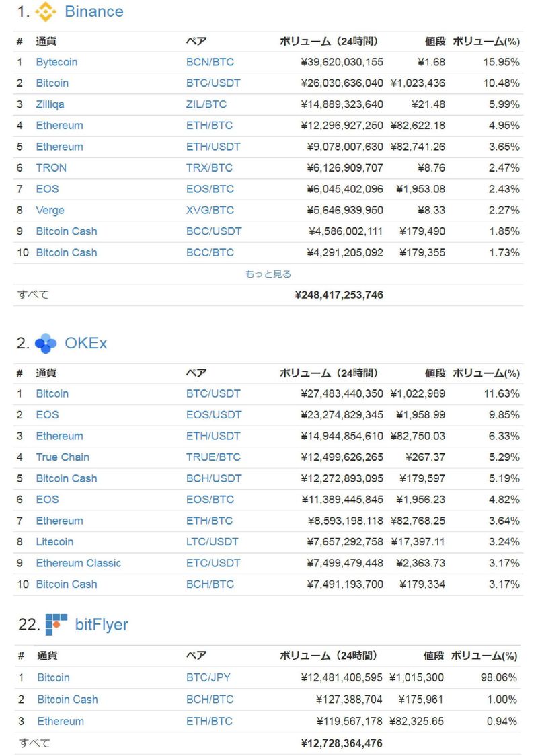The height and width of the screenshot is (756, 538).
Task: Open the OKEx exchange heading link
Action: click(x=85, y=344)
